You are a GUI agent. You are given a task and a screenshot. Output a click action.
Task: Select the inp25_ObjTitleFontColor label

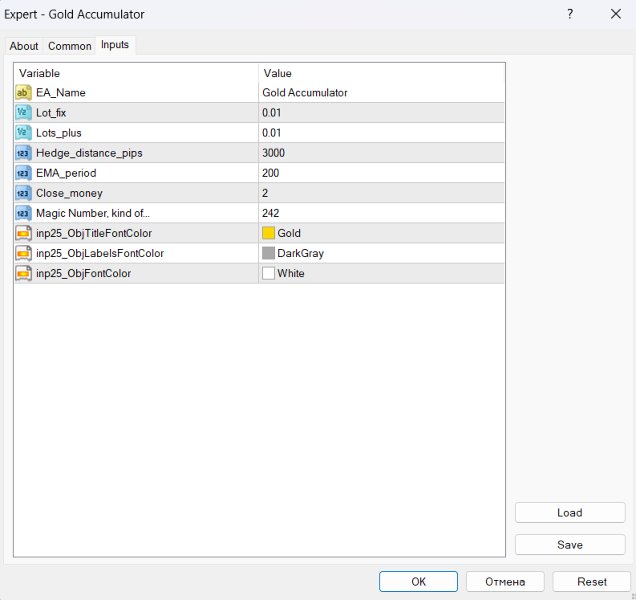point(94,233)
